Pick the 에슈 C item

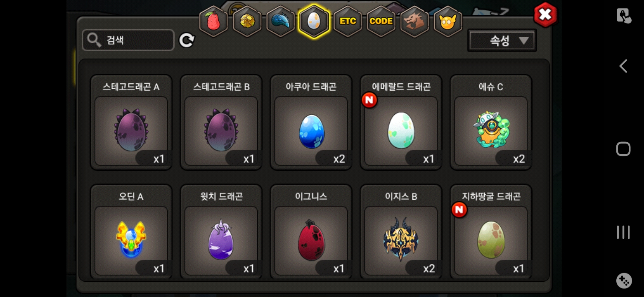(x=491, y=122)
